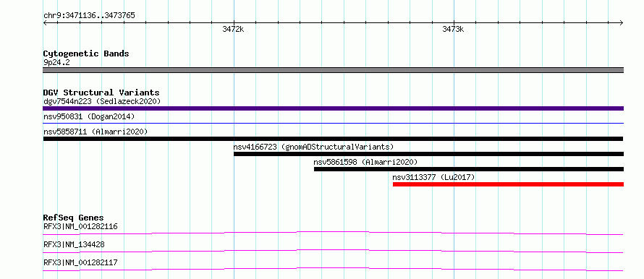The height and width of the screenshot is (279, 644).
Task: Open the nsv3113377 (Lu2017) label
Action: [433, 177]
